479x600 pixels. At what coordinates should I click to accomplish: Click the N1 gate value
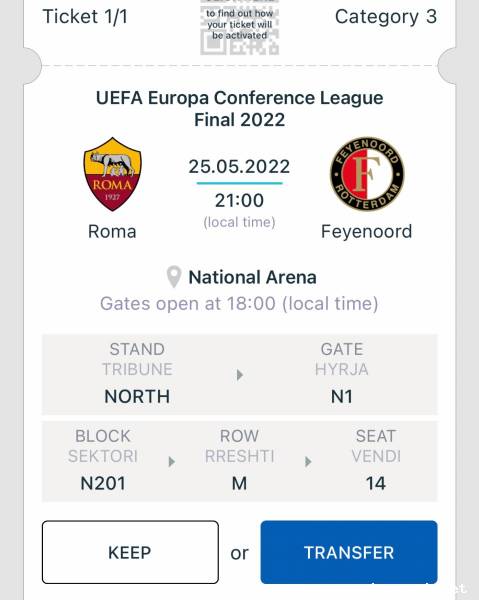tap(342, 396)
